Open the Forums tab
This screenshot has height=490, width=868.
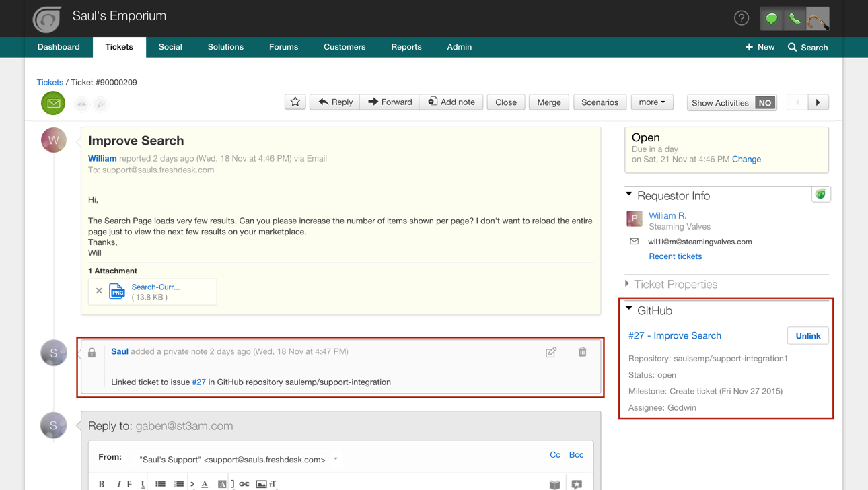pos(284,47)
